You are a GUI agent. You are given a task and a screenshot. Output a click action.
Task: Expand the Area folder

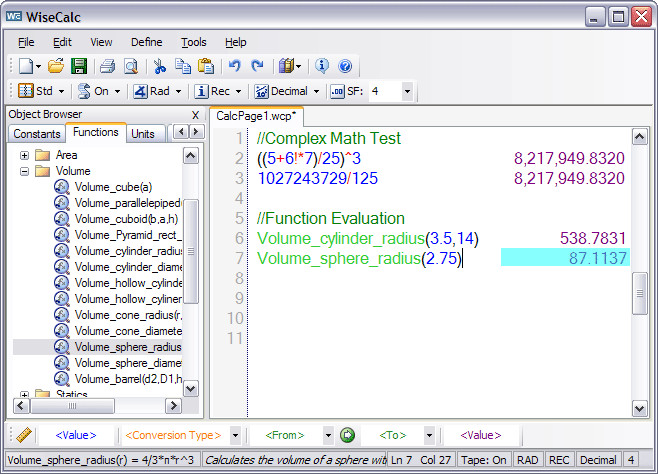pyautogui.click(x=24, y=155)
